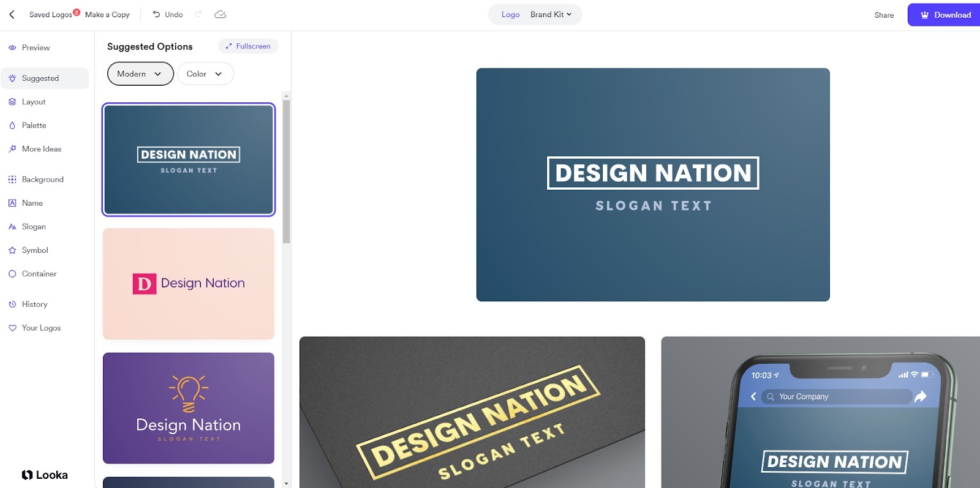The height and width of the screenshot is (488, 980).
Task: Click the back arrow icon
Action: (x=12, y=14)
